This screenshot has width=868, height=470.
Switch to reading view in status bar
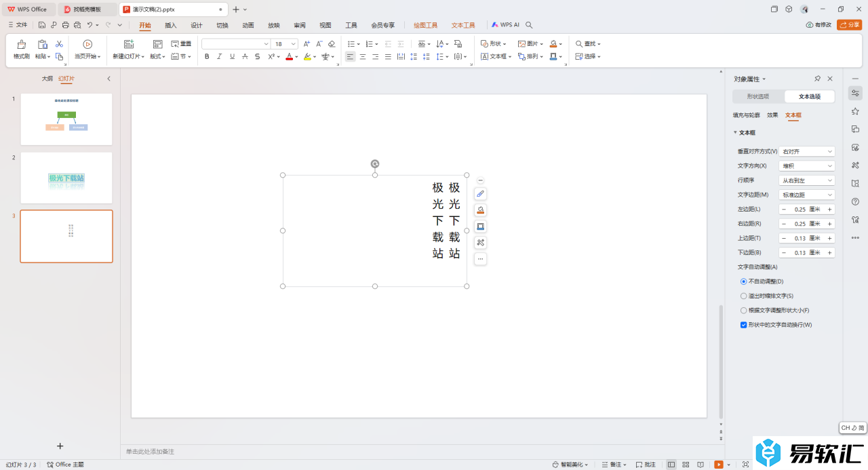coord(699,465)
